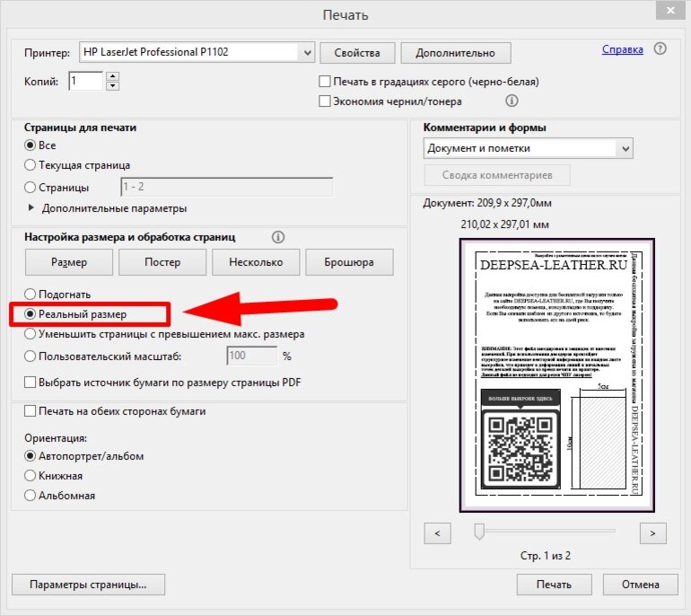
Task: Open the printer selection dropdown
Action: click(x=307, y=52)
